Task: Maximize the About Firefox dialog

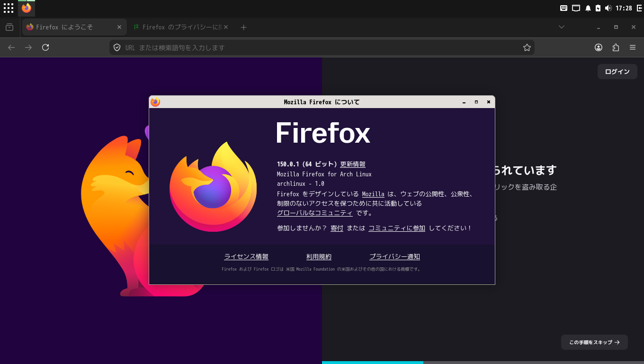Action: pyautogui.click(x=476, y=102)
